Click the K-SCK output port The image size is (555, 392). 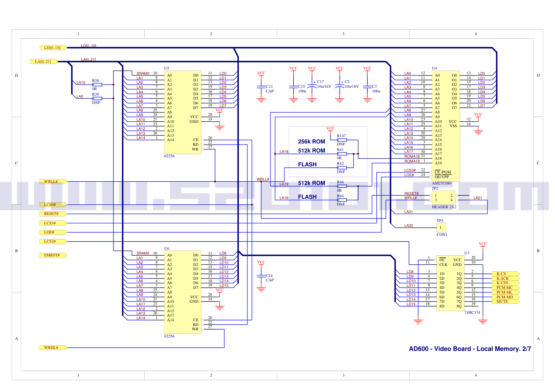pyautogui.click(x=506, y=279)
